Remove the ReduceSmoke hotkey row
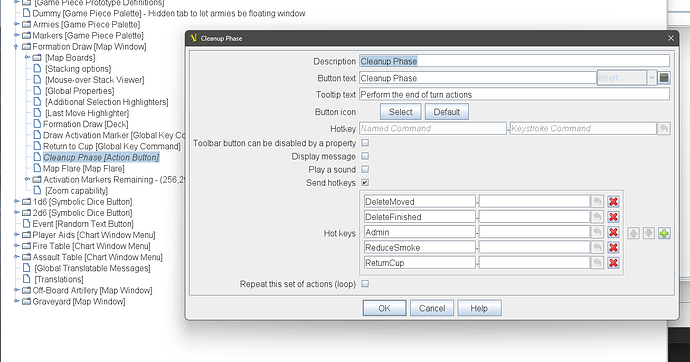690x362 pixels. [613, 248]
